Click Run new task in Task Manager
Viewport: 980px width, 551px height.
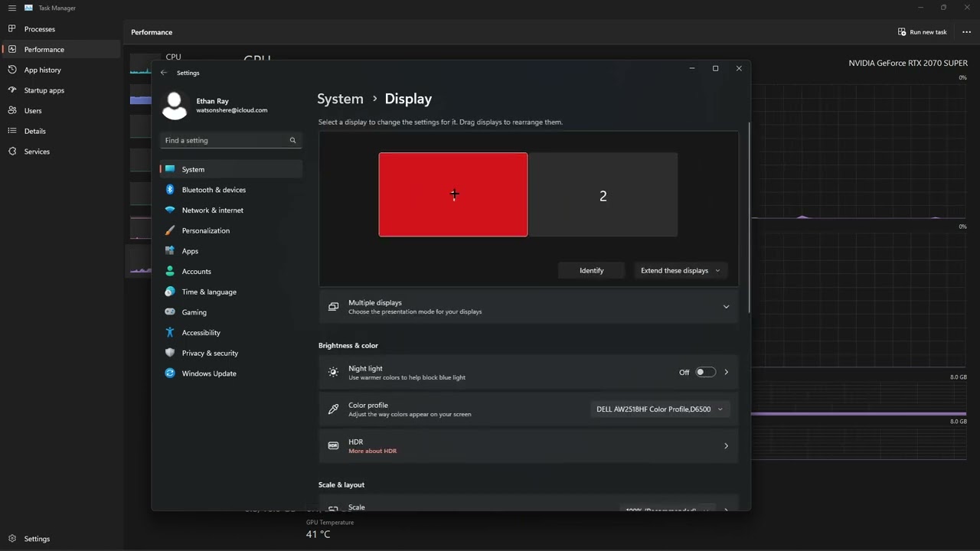[x=923, y=32]
